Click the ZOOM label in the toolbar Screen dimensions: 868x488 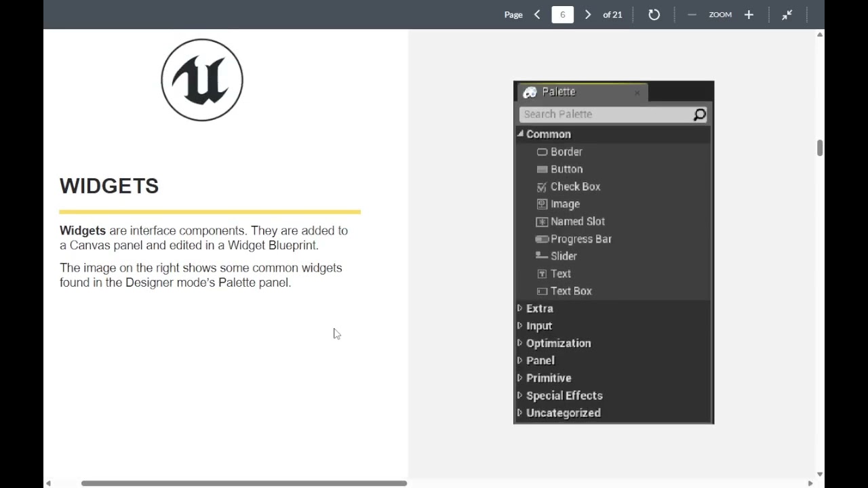pyautogui.click(x=720, y=15)
